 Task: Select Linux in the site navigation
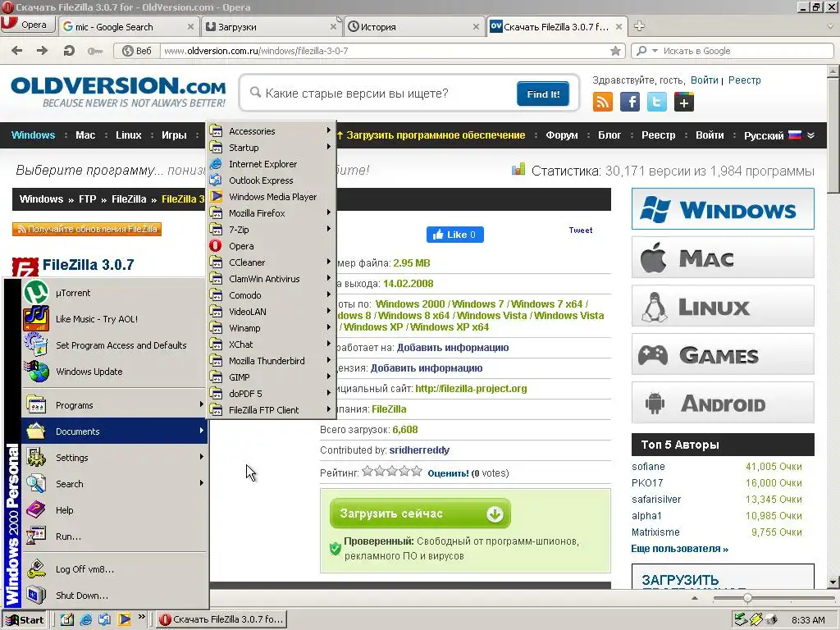pyautogui.click(x=129, y=135)
